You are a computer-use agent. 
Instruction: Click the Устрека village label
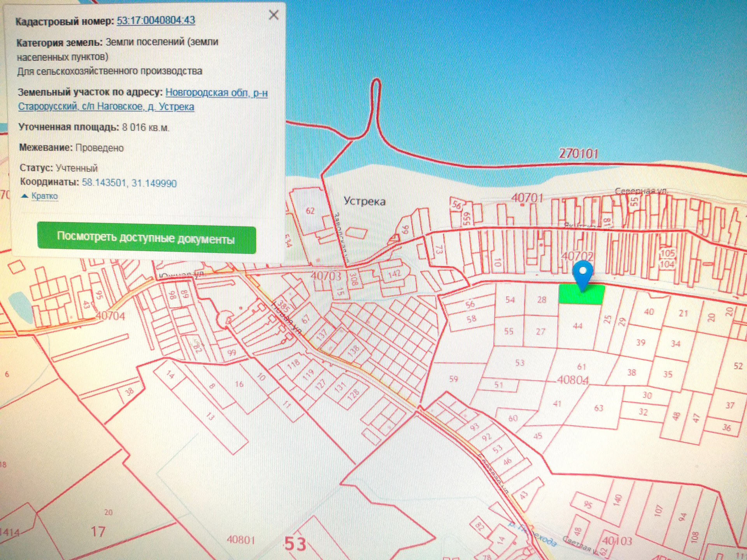tap(365, 201)
